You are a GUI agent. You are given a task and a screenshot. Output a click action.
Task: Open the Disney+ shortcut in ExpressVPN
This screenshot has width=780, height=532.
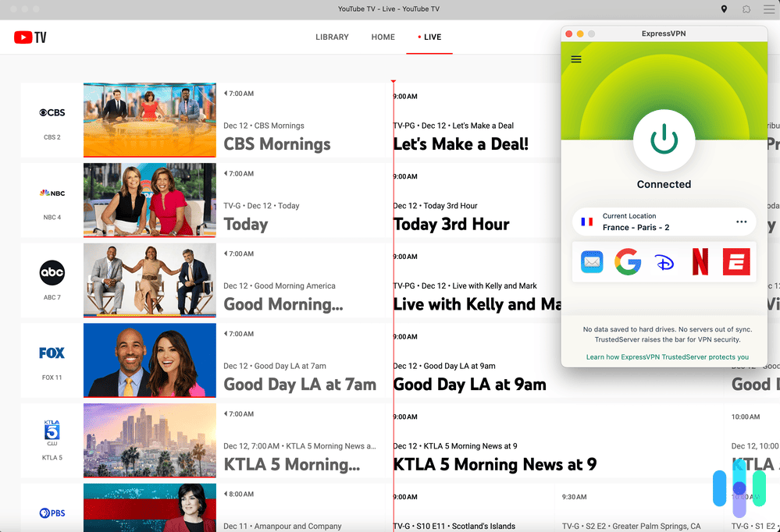[664, 262]
